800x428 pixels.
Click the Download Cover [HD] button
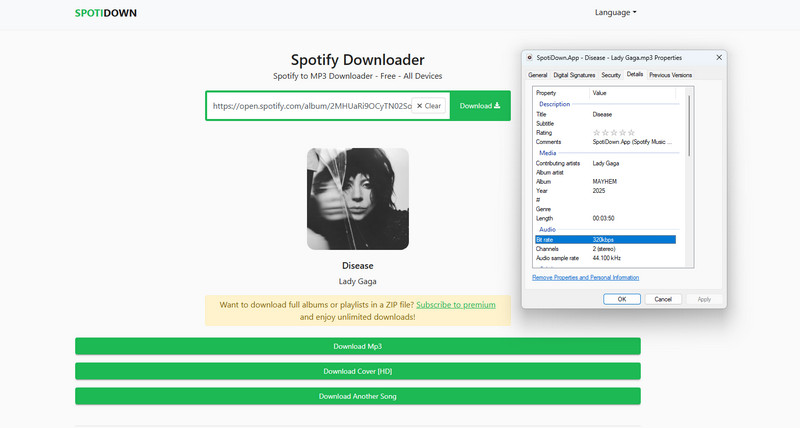[358, 371]
